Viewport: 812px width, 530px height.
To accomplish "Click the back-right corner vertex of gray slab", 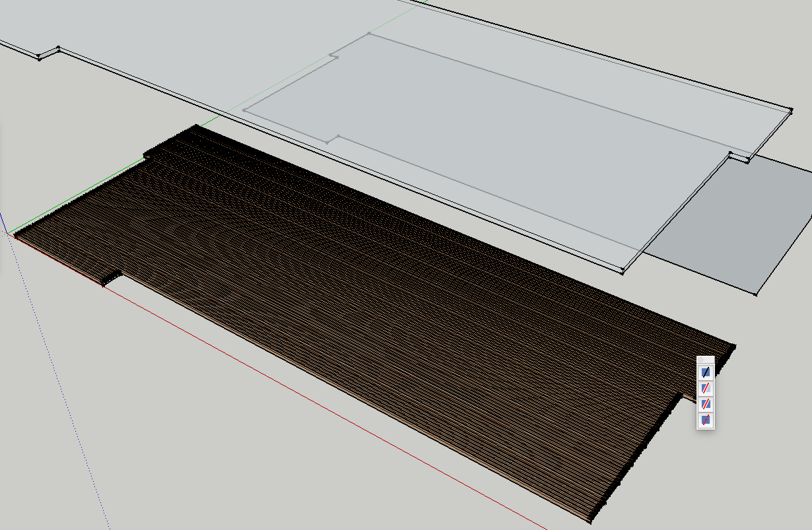I will click(x=791, y=110).
